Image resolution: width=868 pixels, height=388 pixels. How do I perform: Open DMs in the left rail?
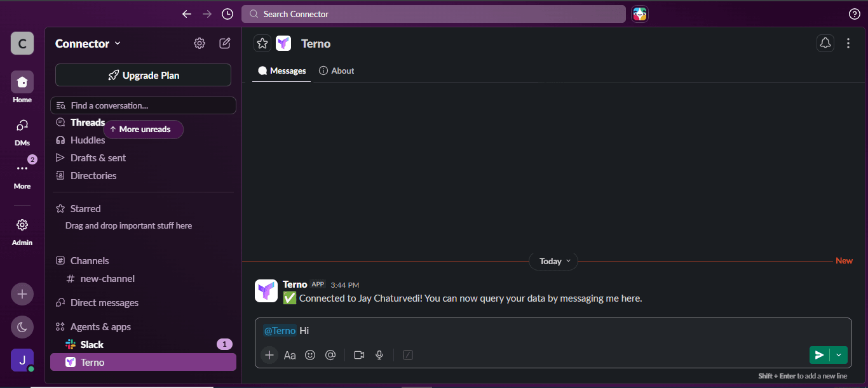[x=22, y=131]
